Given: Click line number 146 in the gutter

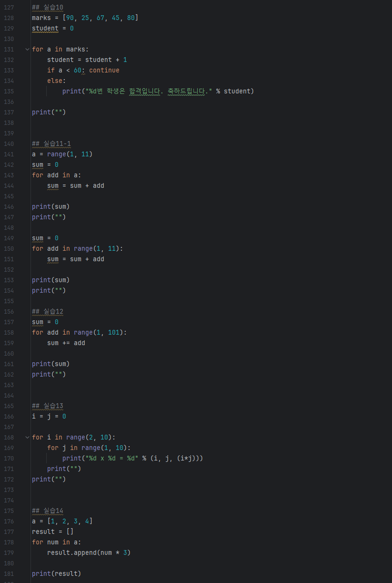Looking at the screenshot, I should [x=9, y=206].
